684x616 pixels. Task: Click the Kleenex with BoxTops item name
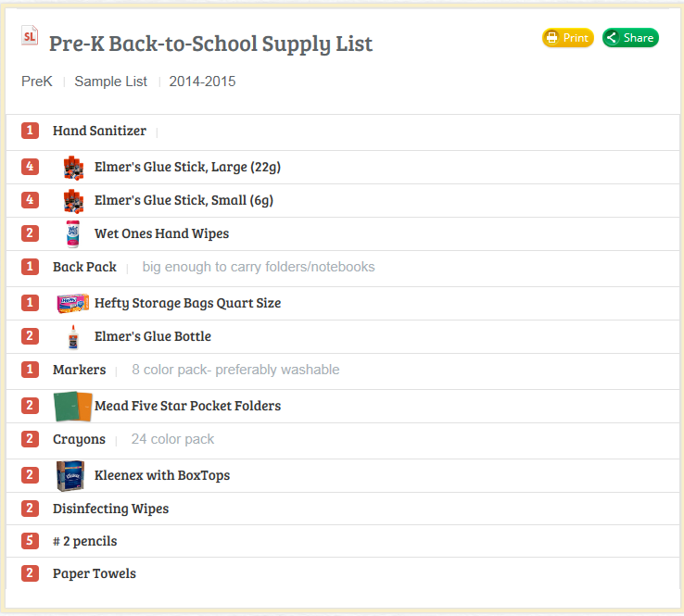[162, 475]
